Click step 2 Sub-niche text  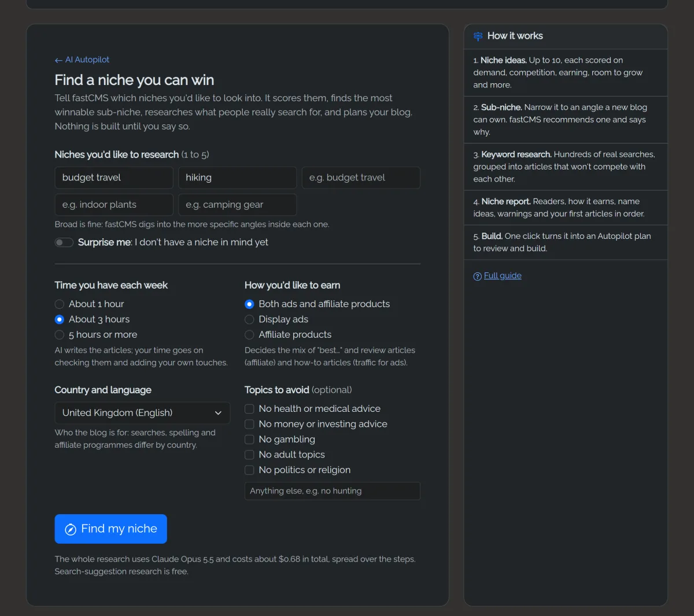[x=560, y=120]
